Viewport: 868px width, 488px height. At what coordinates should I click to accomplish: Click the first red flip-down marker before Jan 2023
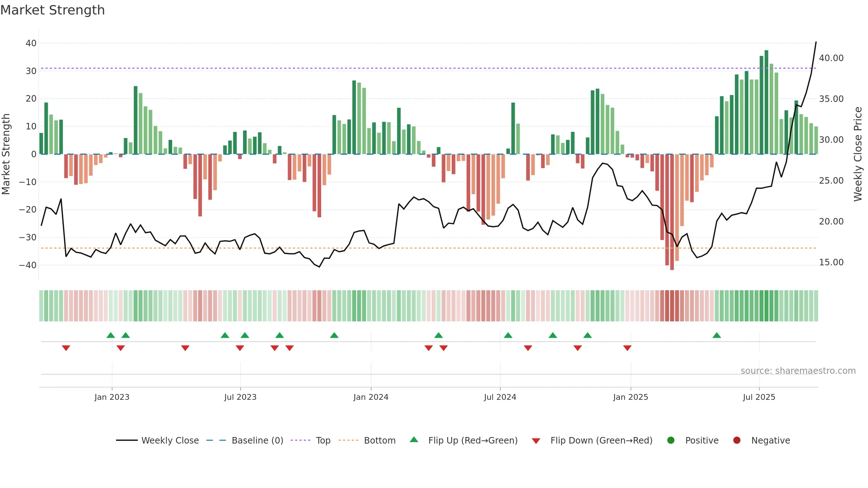[x=66, y=348]
